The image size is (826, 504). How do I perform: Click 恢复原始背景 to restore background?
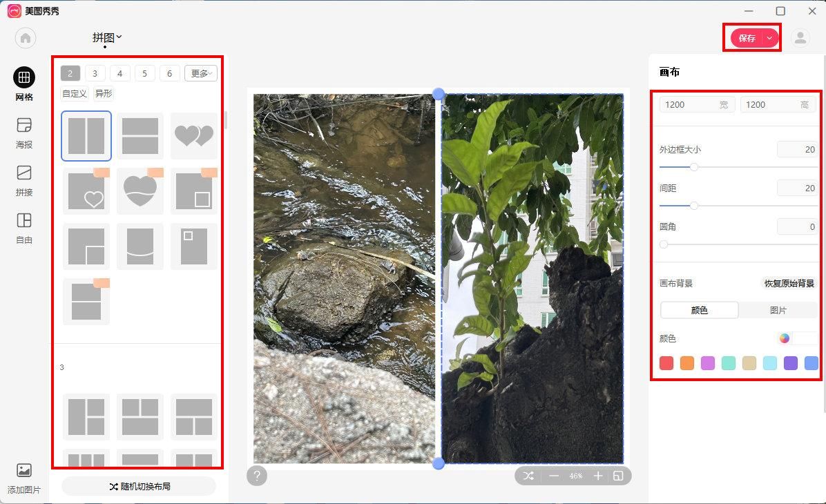tap(789, 283)
